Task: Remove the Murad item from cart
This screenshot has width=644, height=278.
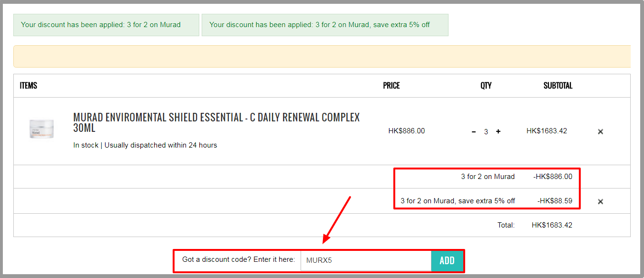Action: click(600, 131)
